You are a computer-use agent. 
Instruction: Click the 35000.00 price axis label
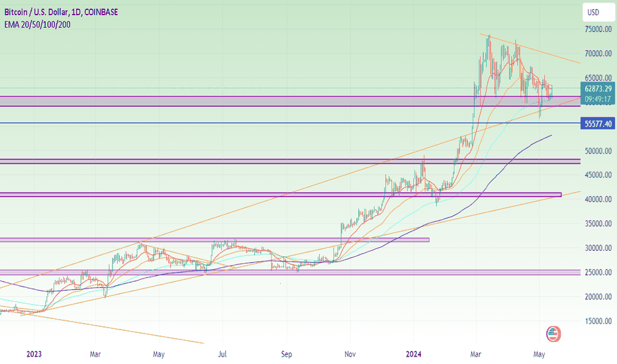tap(598, 224)
